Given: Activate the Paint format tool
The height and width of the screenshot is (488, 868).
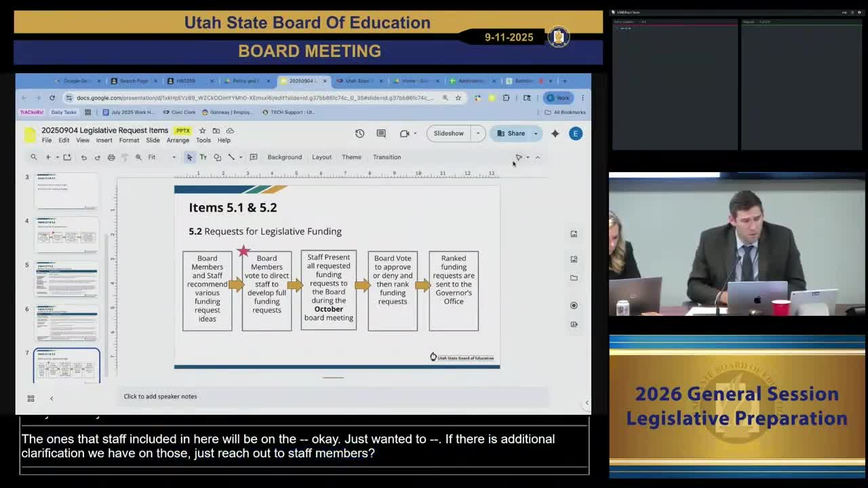Looking at the screenshot, I should [x=125, y=157].
